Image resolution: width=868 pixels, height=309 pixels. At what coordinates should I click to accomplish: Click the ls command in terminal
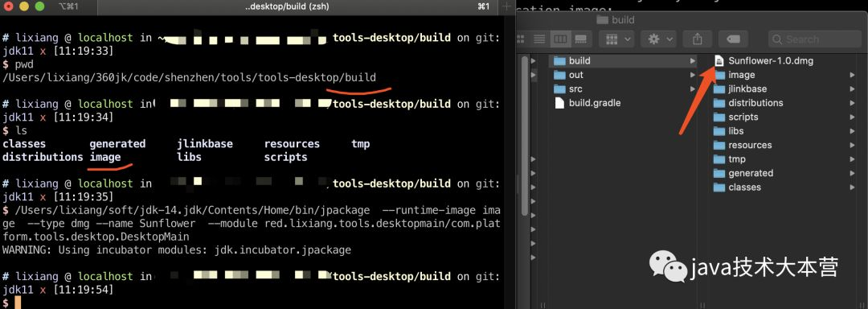tap(21, 130)
